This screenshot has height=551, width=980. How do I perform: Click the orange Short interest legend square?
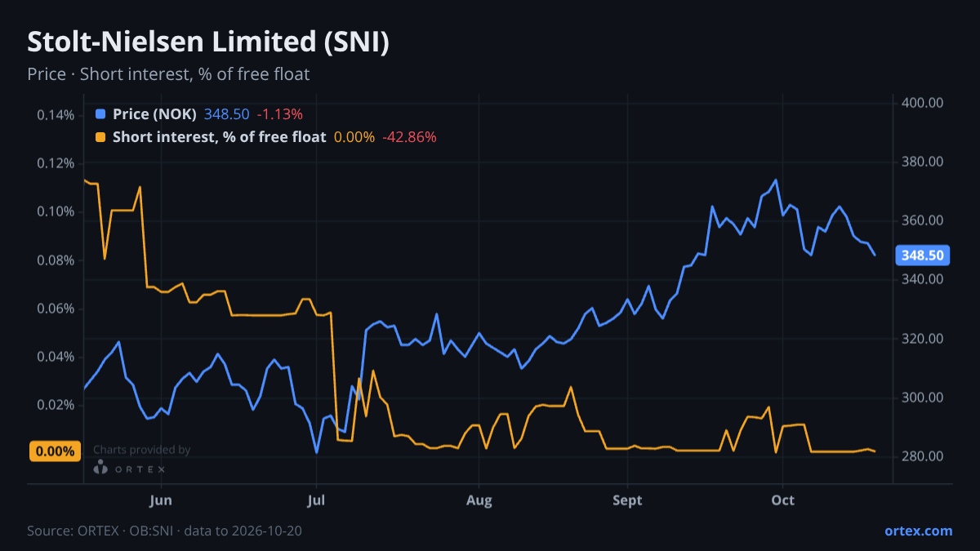[100, 137]
